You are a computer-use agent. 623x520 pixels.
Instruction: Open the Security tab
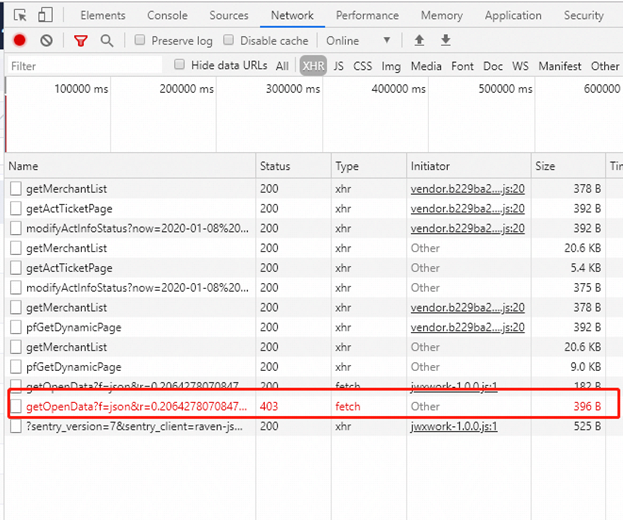click(584, 15)
